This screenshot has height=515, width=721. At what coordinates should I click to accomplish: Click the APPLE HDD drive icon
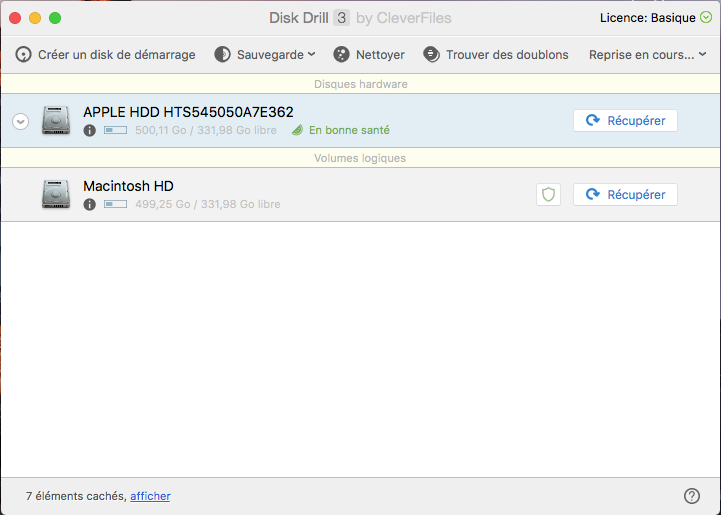[x=56, y=120]
